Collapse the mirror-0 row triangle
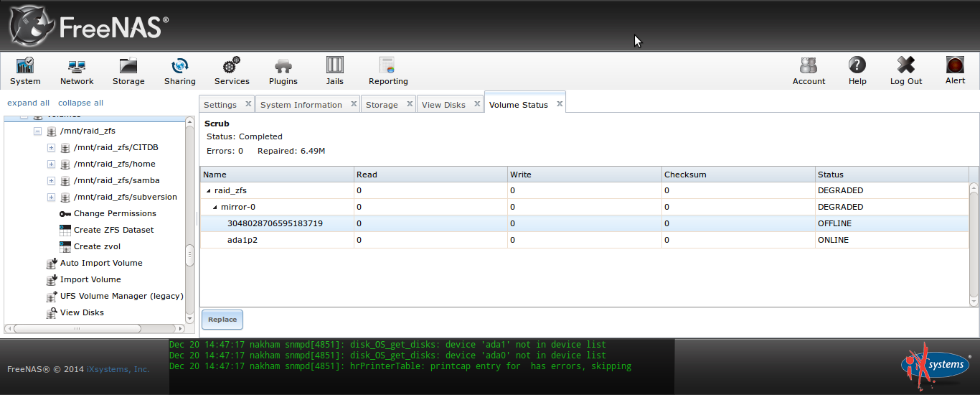 tap(215, 208)
